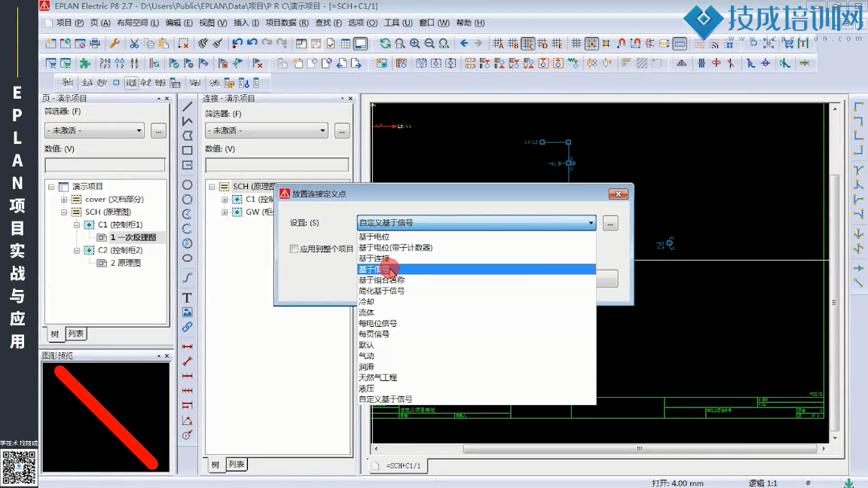Click the paste clipboard icon
This screenshot has width=868, height=488.
(164, 43)
